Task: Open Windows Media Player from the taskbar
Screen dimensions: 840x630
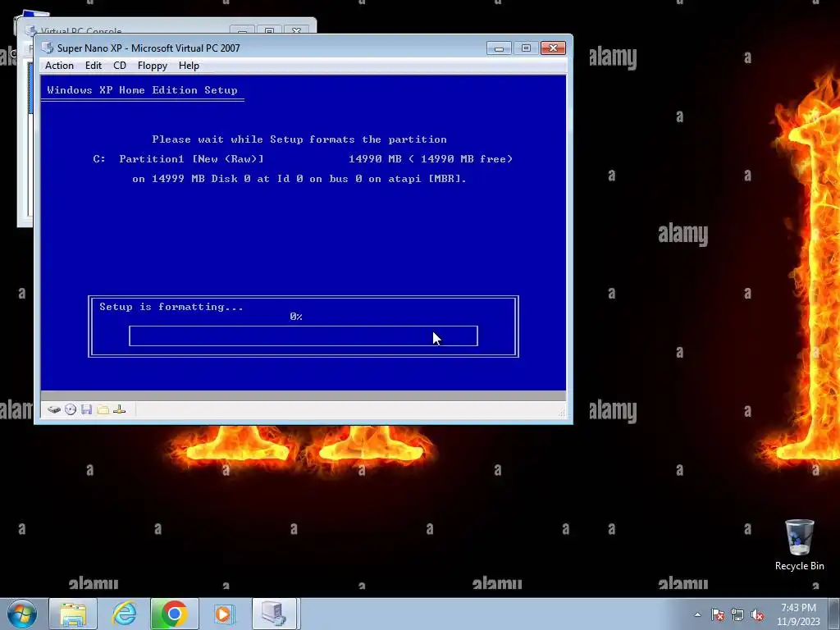Action: 224,614
